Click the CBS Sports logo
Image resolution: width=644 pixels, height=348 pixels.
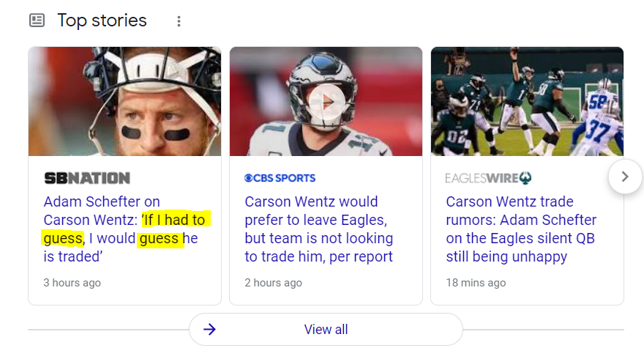(280, 178)
